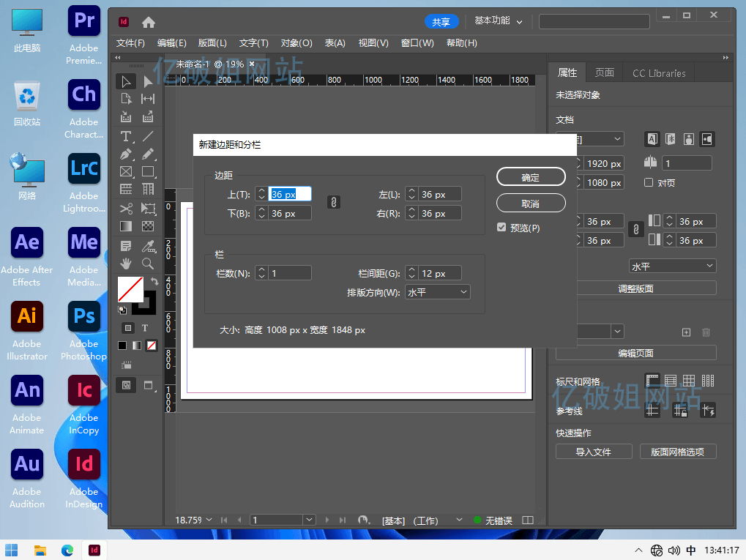Open Microsoft Edge from taskbar
Viewport: 746px width, 560px height.
click(x=67, y=550)
